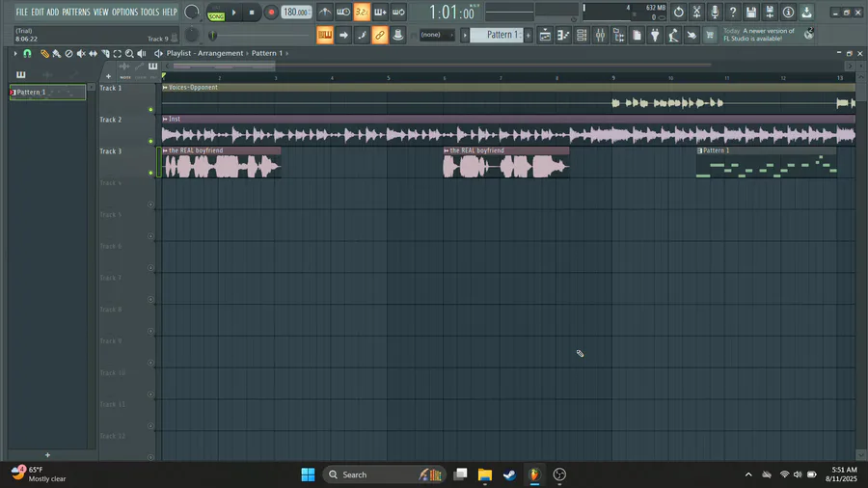Select the Playback speaker tool
This screenshot has width=868, height=488.
(142, 54)
